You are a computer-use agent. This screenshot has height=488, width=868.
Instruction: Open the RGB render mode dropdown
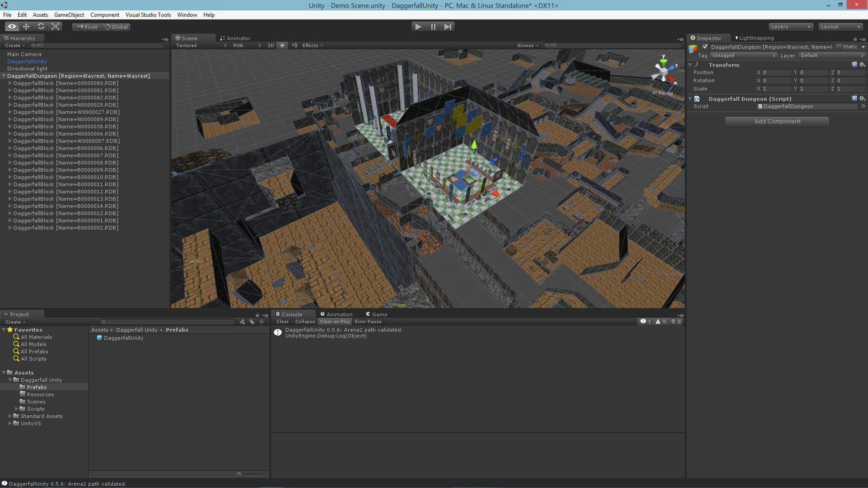(x=247, y=45)
